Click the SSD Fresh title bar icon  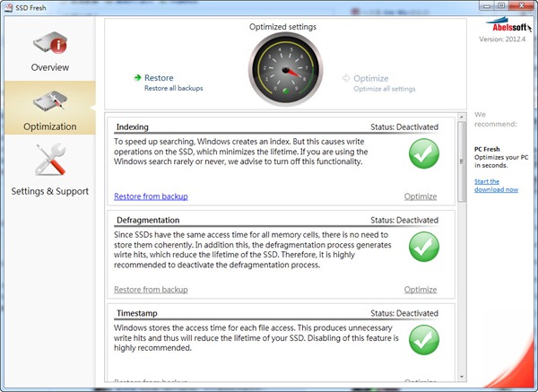pos(9,7)
